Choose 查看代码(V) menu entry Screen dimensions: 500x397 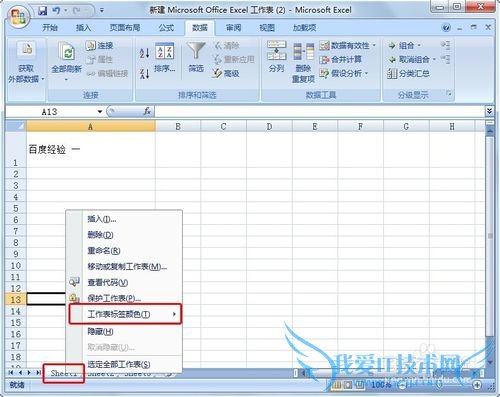coord(124,283)
